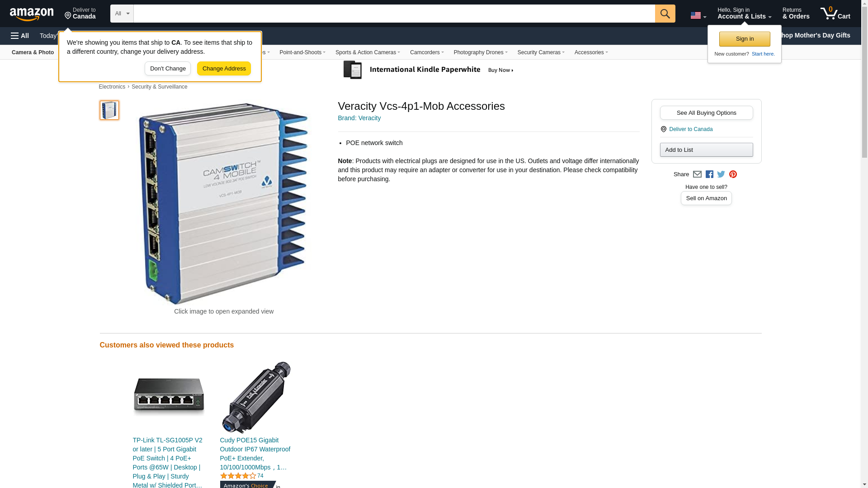Share on Facebook icon
Image resolution: width=868 pixels, height=488 pixels.
pyautogui.click(x=709, y=174)
